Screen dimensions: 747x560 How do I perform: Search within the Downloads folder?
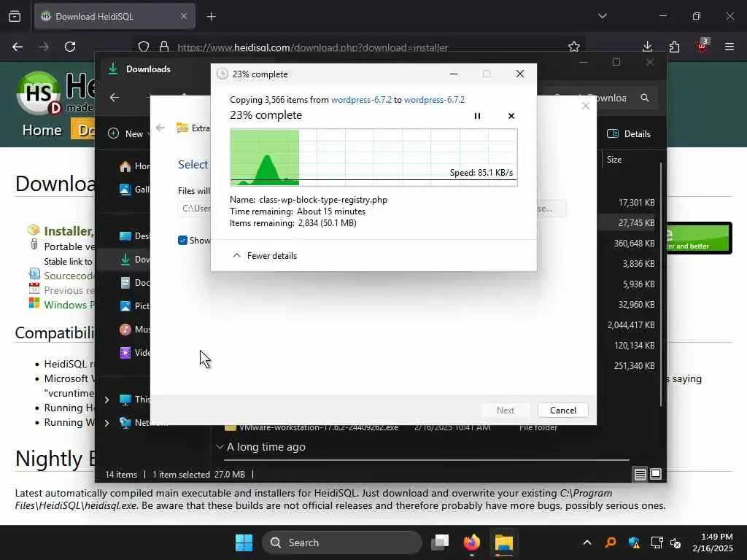[603, 98]
